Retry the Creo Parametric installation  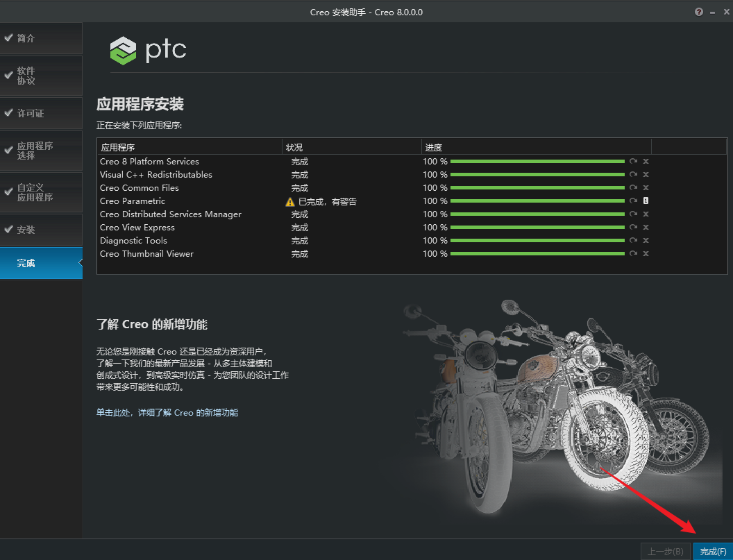point(632,201)
